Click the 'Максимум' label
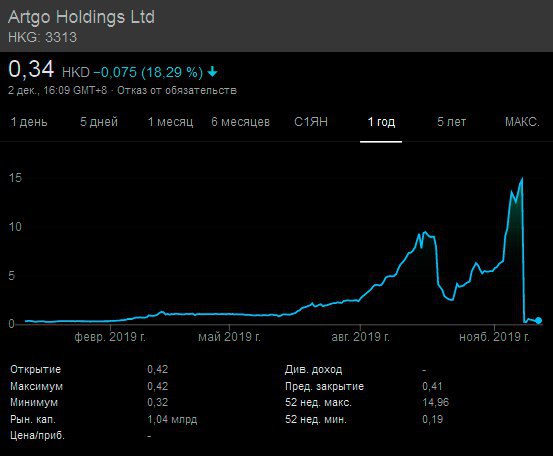Screen dimensions: 553x456 pyautogui.click(x=36, y=386)
